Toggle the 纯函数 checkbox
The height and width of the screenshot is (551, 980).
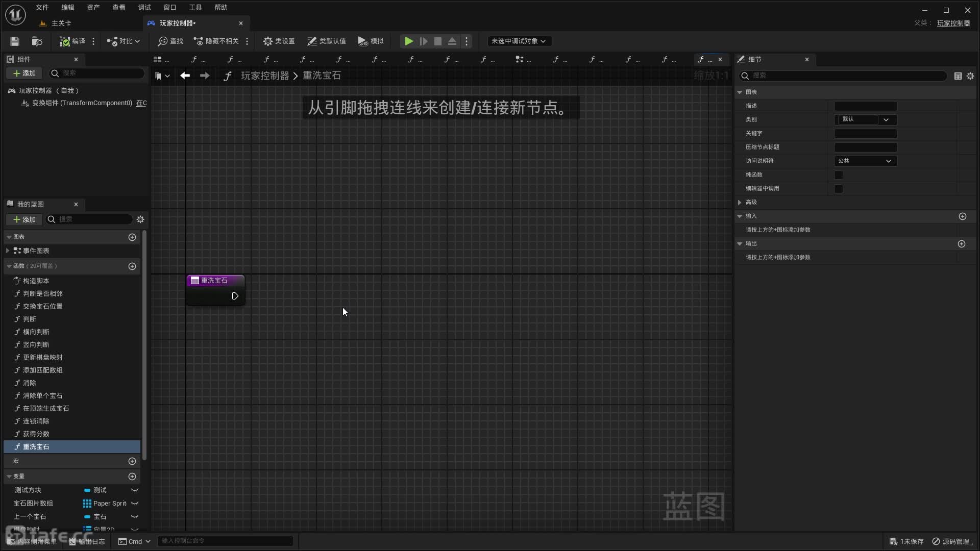pyautogui.click(x=839, y=175)
